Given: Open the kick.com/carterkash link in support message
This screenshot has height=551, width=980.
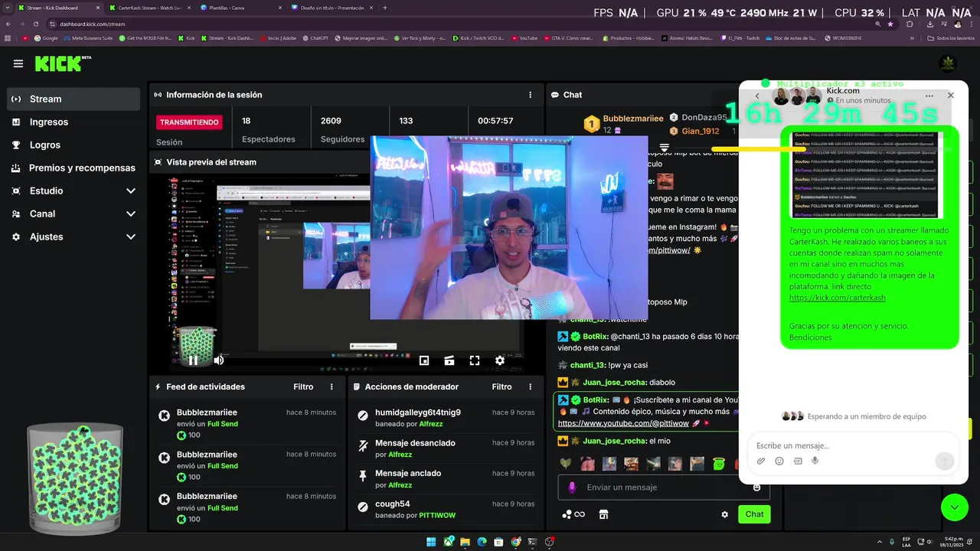Looking at the screenshot, I should (837, 298).
